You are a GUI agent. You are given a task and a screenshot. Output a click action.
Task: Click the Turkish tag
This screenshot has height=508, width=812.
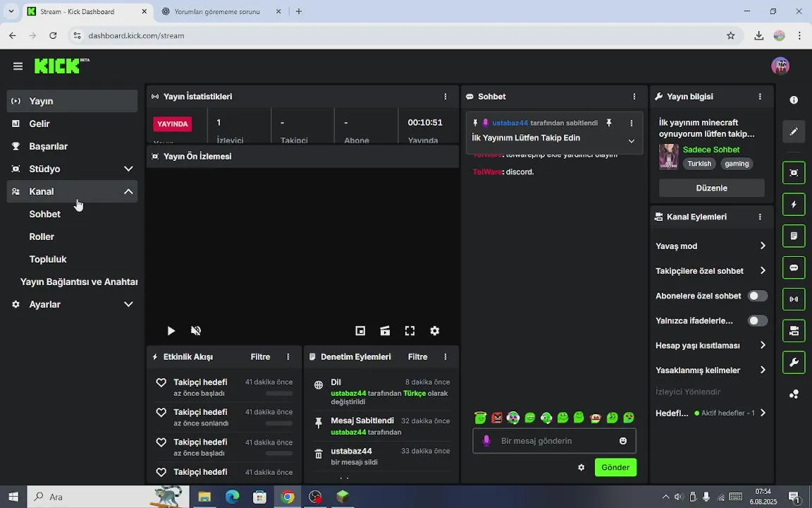click(699, 163)
